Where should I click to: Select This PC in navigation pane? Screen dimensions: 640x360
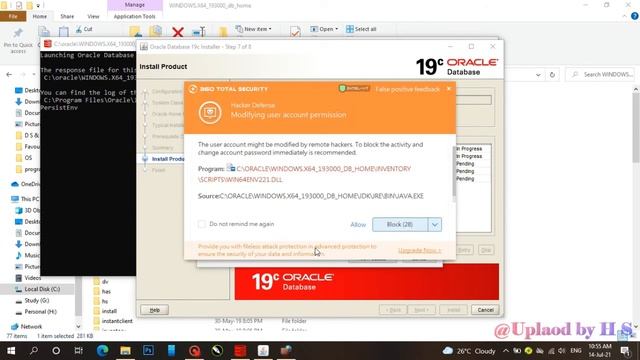25,199
